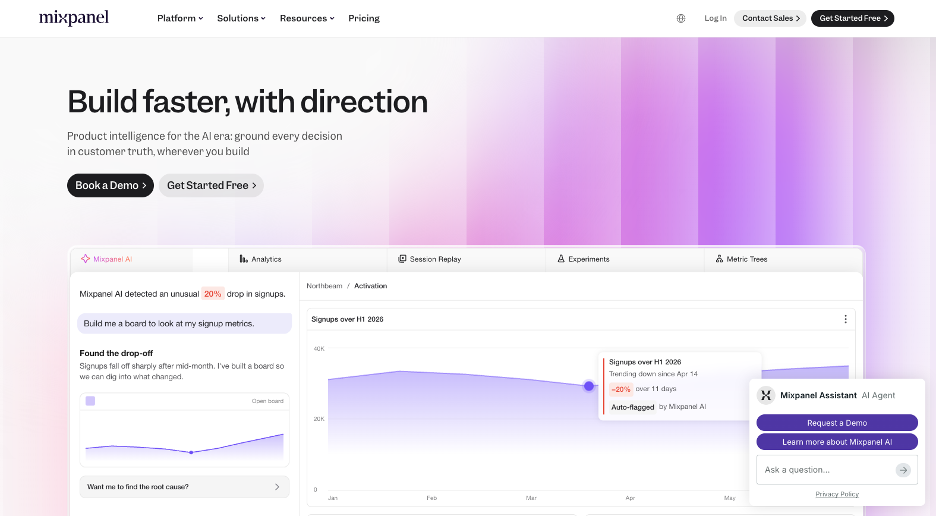Click the 20% drop badge
Image resolution: width=936 pixels, height=516 pixels.
pos(213,294)
